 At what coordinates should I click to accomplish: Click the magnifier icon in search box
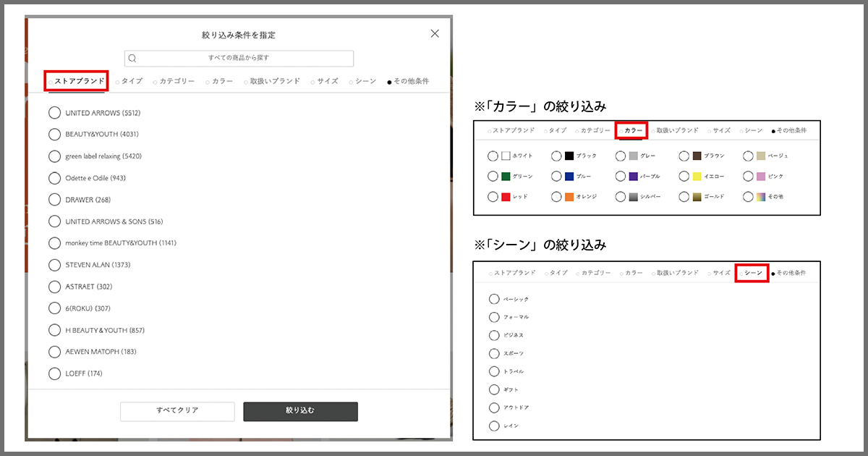[x=132, y=58]
